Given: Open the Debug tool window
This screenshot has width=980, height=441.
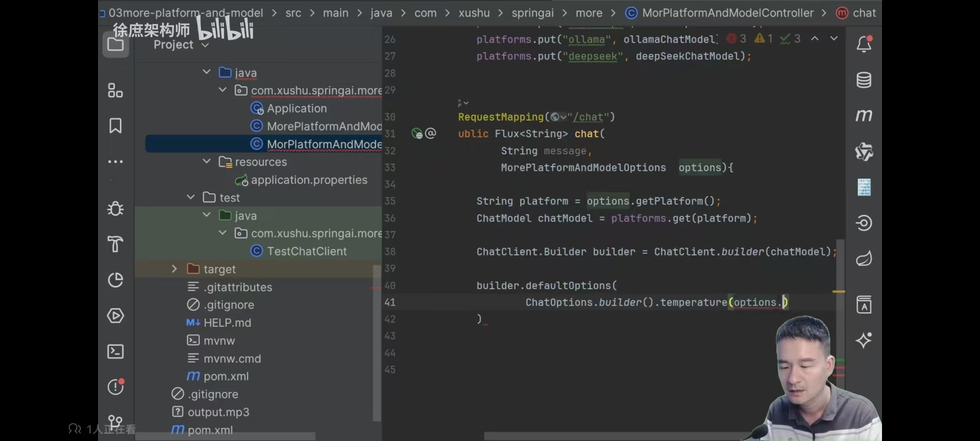Looking at the screenshot, I should click(115, 209).
